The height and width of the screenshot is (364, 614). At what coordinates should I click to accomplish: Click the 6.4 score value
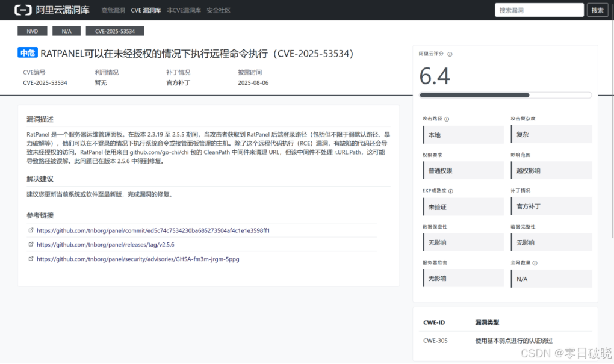click(435, 76)
